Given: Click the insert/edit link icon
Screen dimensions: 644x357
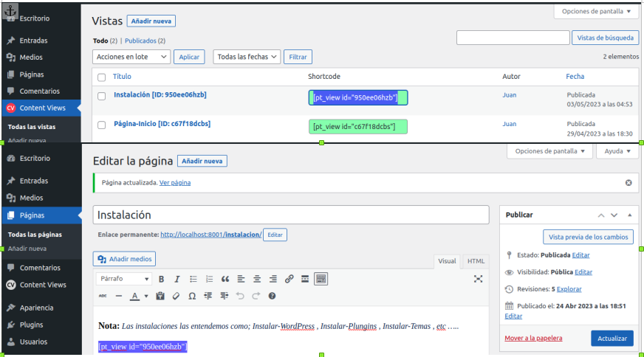Looking at the screenshot, I should click(x=289, y=279).
